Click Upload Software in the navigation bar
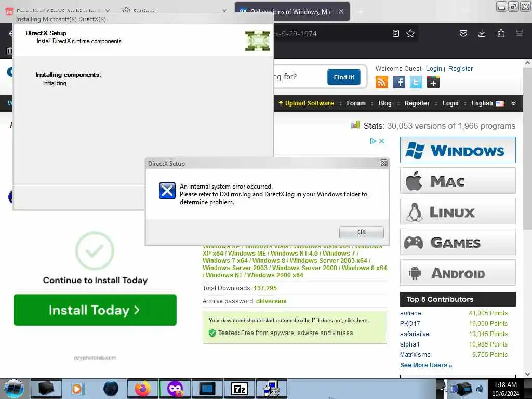Screen dimensions: 532x399 click(x=306, y=103)
